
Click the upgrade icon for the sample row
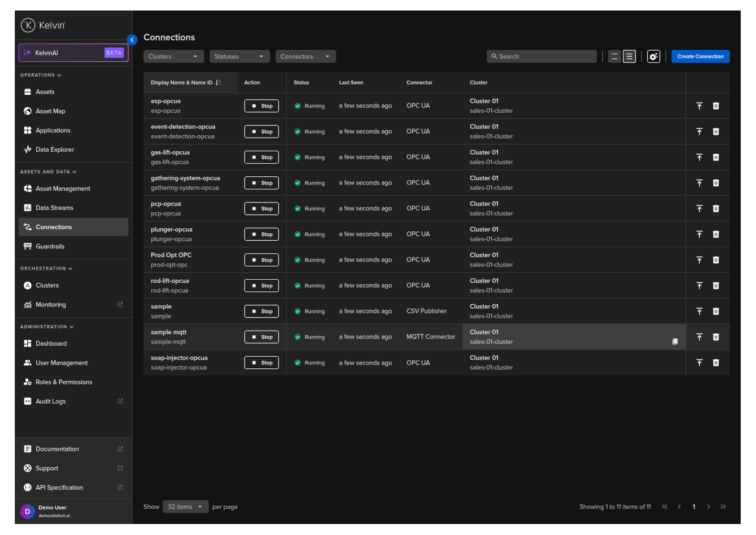click(699, 311)
